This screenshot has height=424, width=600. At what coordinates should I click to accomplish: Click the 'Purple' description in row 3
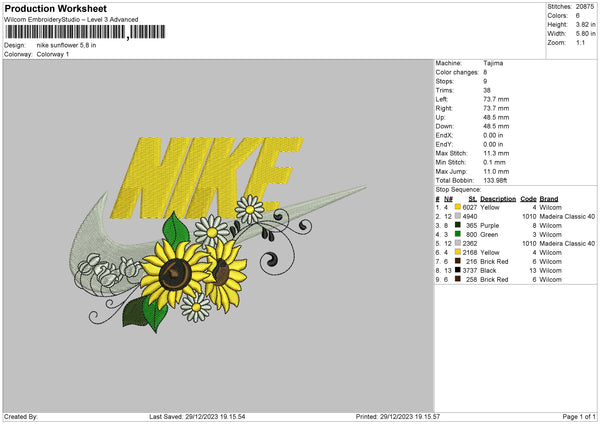(x=489, y=225)
